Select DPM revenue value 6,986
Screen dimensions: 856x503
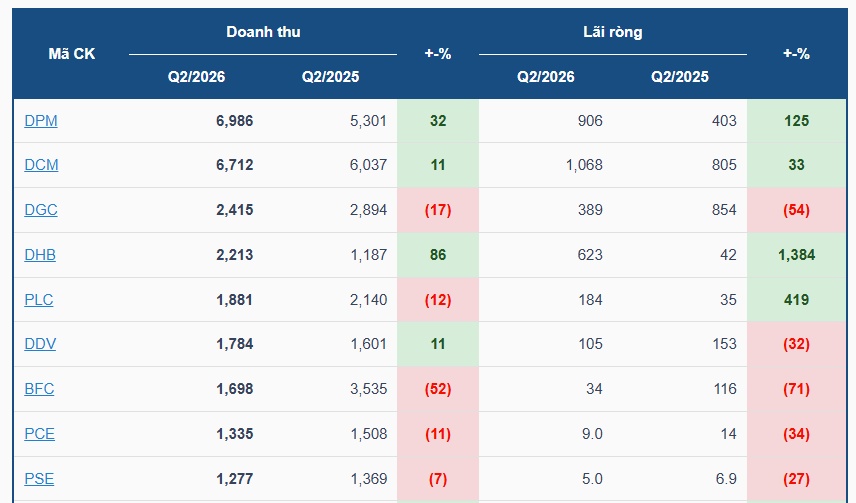pyautogui.click(x=235, y=121)
